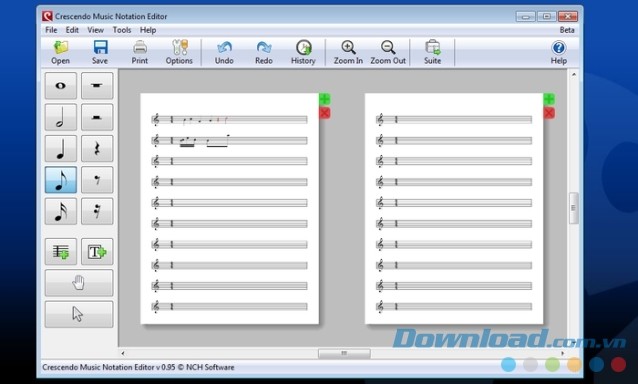This screenshot has width=638, height=384.
Task: Click the green add page button on first page
Action: tap(325, 99)
